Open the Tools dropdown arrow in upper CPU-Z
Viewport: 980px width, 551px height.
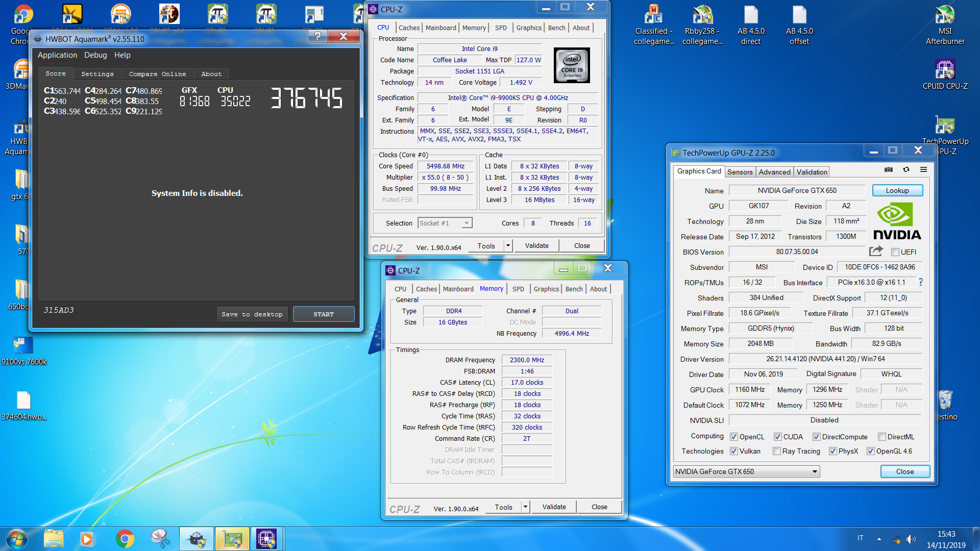508,246
